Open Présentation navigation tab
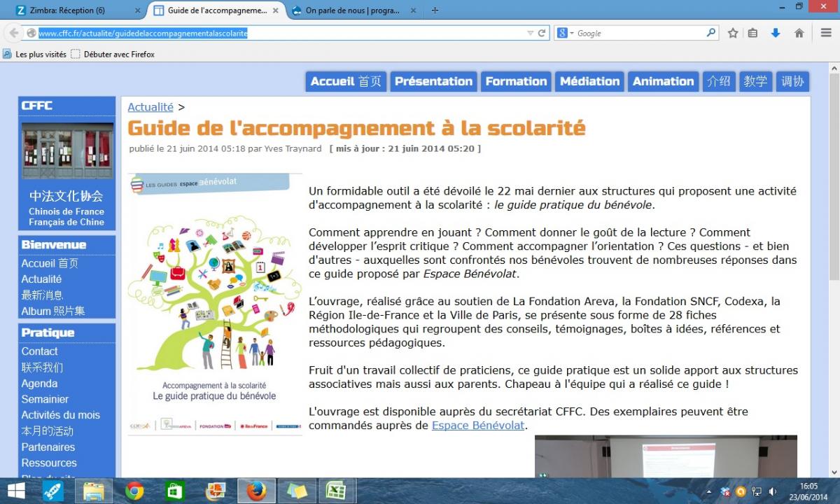 point(433,81)
